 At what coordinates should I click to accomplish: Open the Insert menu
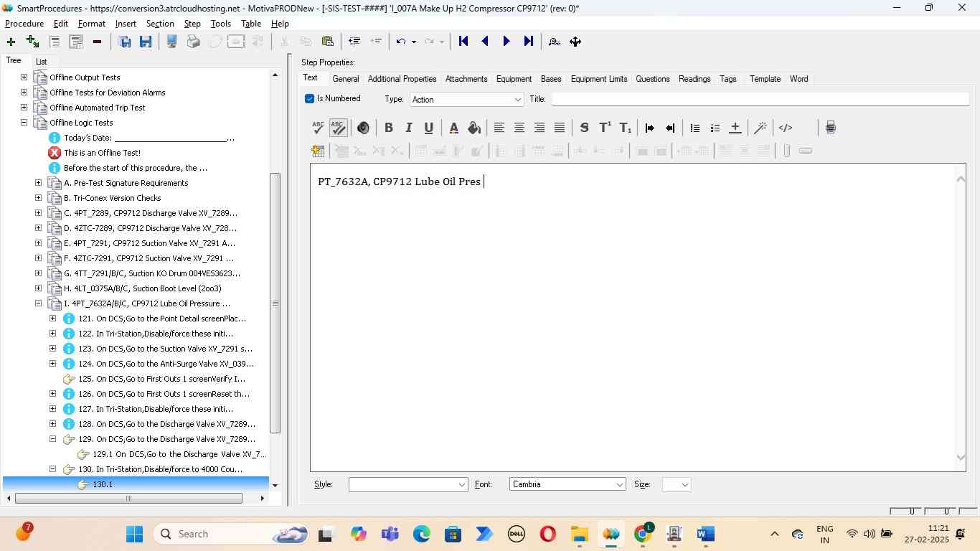(126, 24)
